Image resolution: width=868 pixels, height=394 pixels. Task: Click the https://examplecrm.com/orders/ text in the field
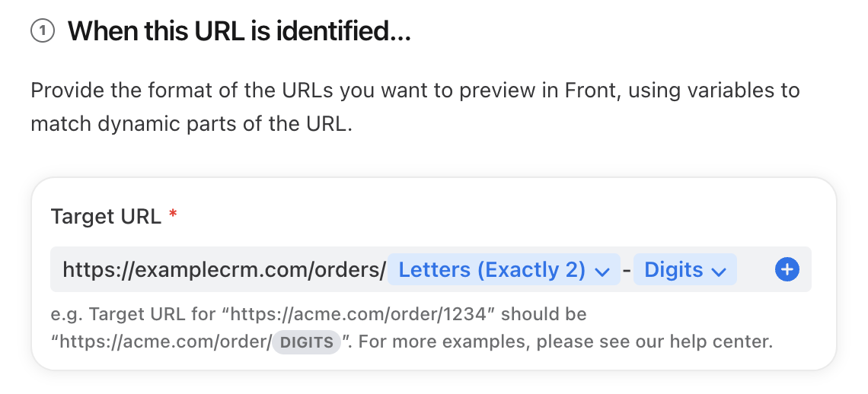224,269
